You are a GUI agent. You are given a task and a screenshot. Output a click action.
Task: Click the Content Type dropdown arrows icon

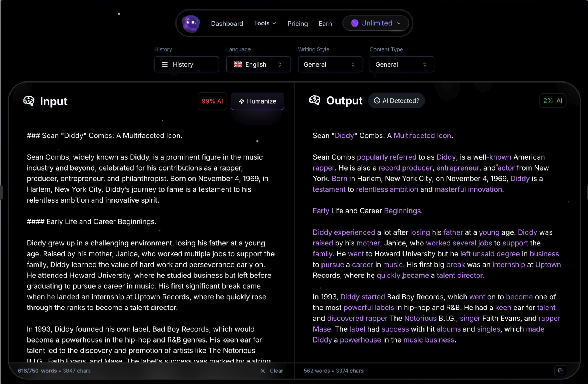[x=425, y=64]
